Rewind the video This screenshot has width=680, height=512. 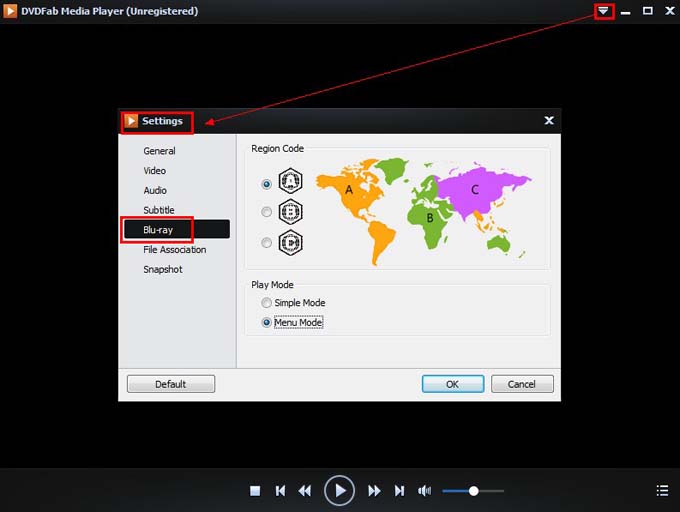point(305,491)
